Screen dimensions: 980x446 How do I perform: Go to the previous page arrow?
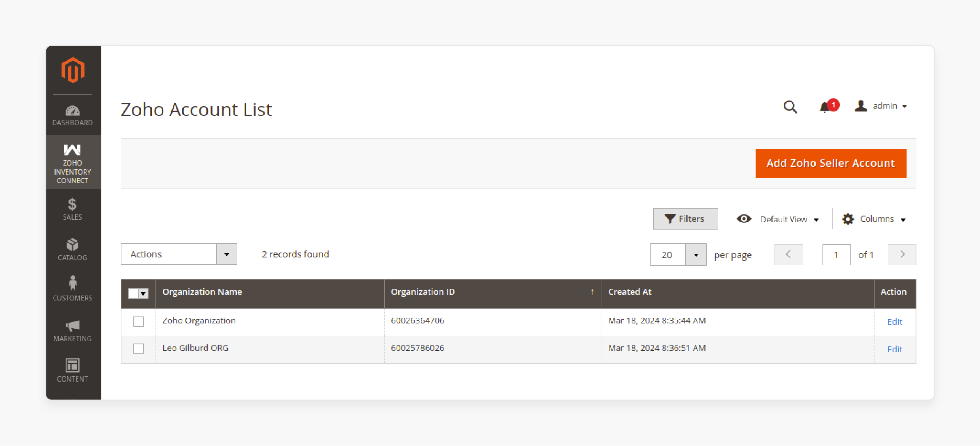click(788, 255)
